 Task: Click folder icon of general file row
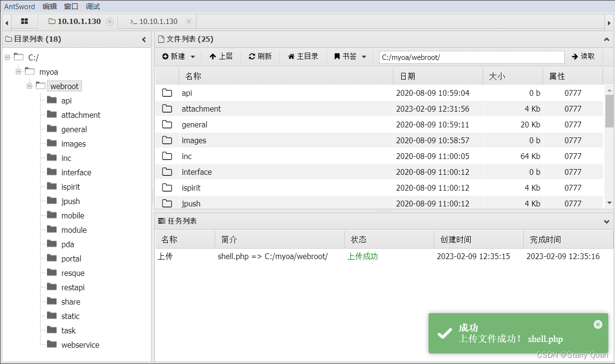point(167,125)
